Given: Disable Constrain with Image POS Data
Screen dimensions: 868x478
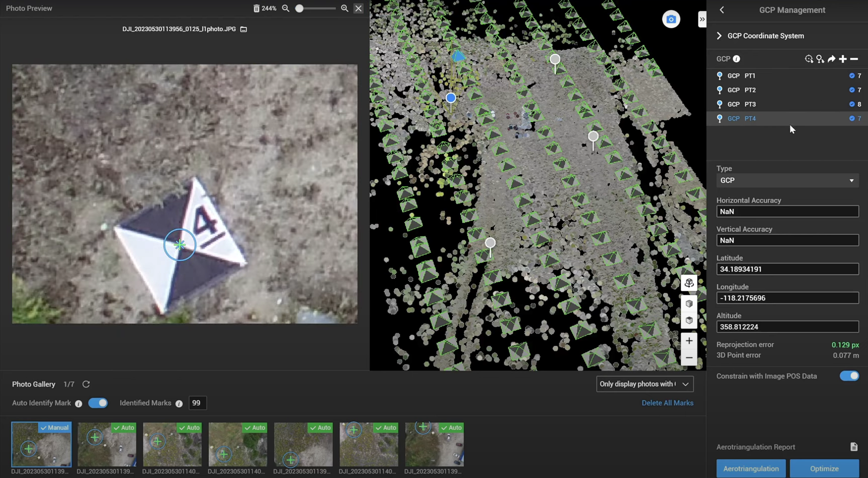Looking at the screenshot, I should [849, 376].
